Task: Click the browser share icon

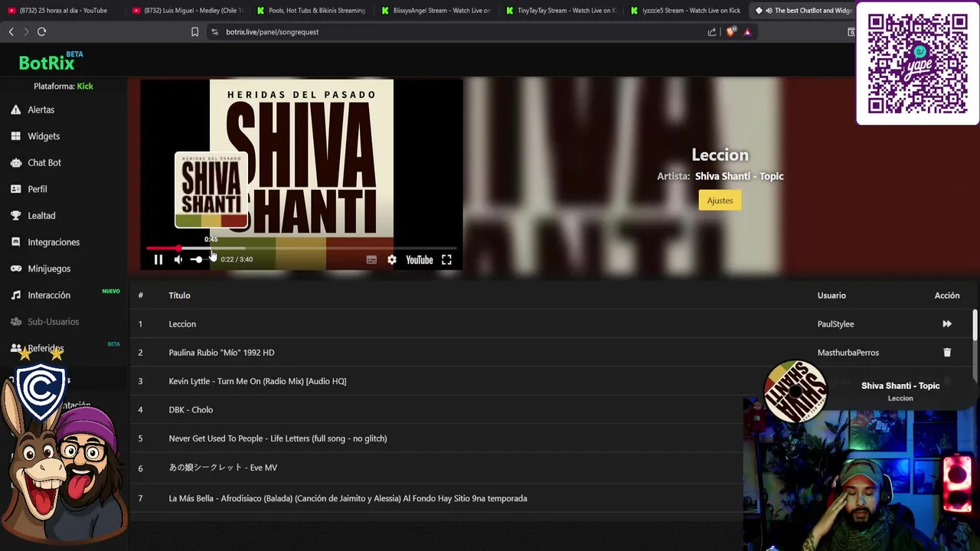Action: pyautogui.click(x=712, y=32)
